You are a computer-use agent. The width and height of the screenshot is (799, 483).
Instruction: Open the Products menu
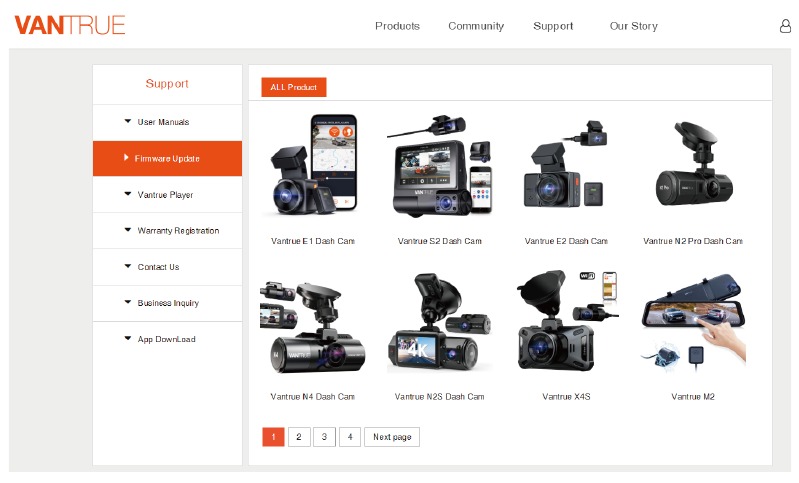pos(397,26)
